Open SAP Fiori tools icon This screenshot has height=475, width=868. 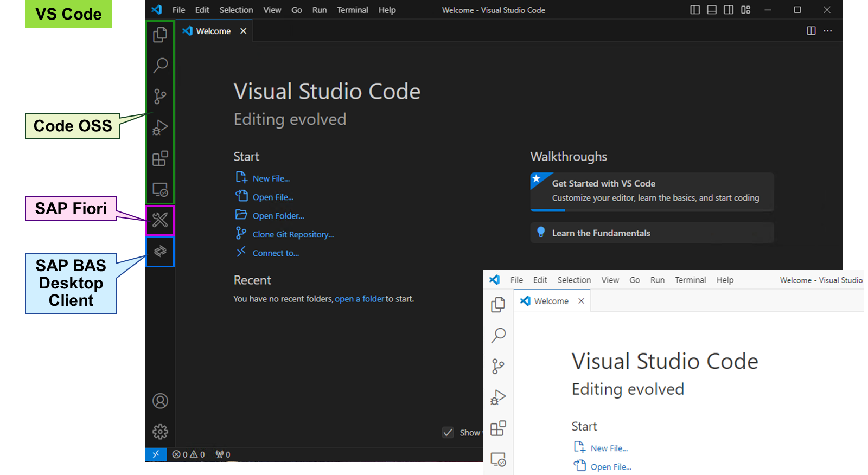point(160,220)
